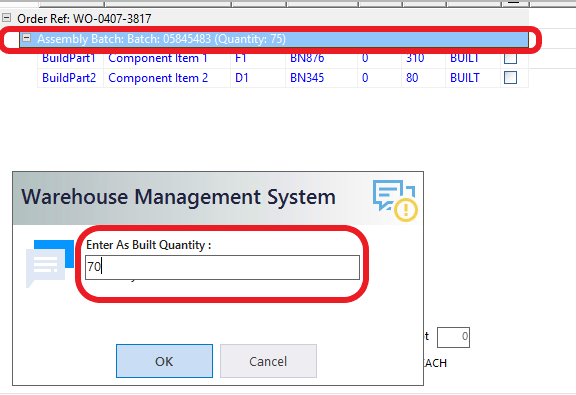Select the BuildPart2 product code cell
This screenshot has width=576, height=395.
click(69, 78)
